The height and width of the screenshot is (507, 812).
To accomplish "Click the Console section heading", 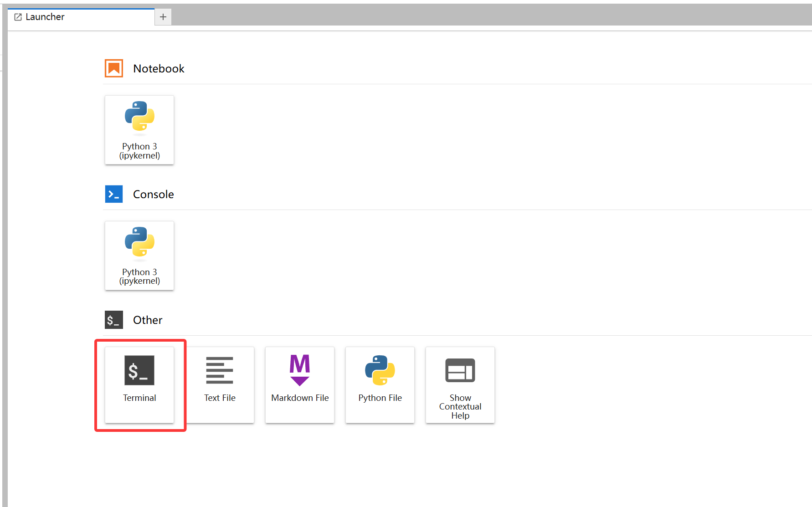I will pyautogui.click(x=154, y=195).
